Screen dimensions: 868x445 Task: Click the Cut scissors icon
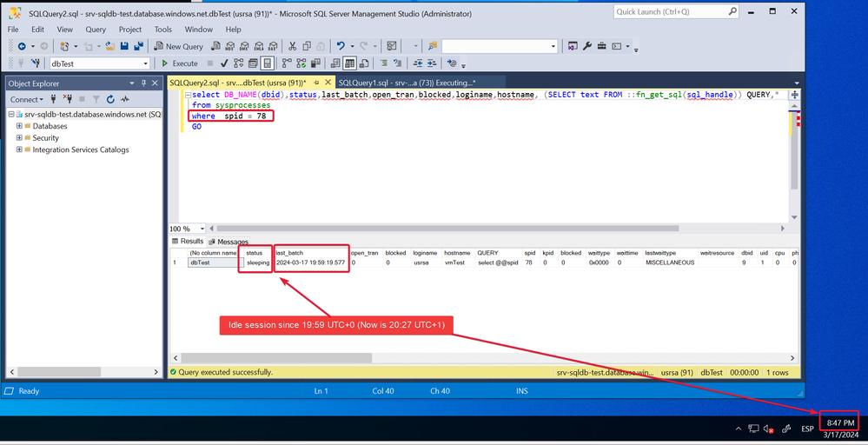point(292,46)
